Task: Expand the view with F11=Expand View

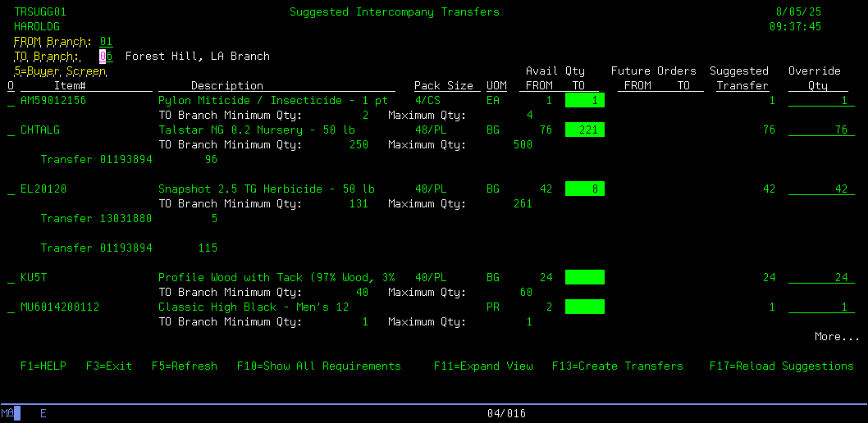Action: [483, 366]
